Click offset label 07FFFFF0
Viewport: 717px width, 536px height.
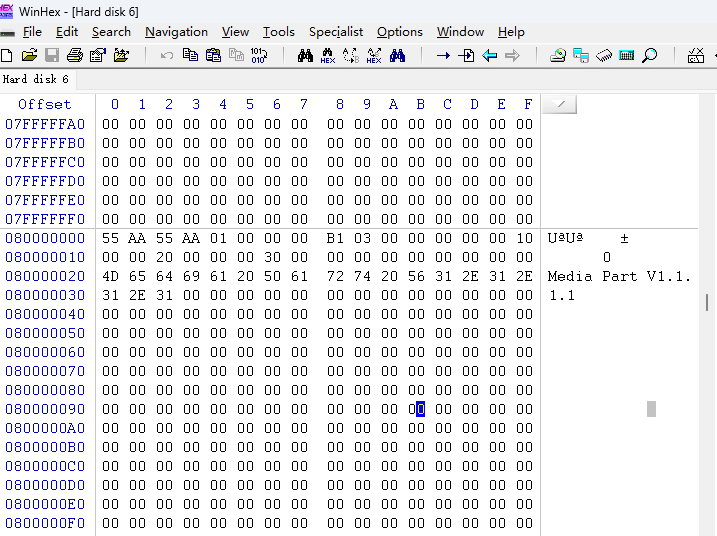(45, 219)
